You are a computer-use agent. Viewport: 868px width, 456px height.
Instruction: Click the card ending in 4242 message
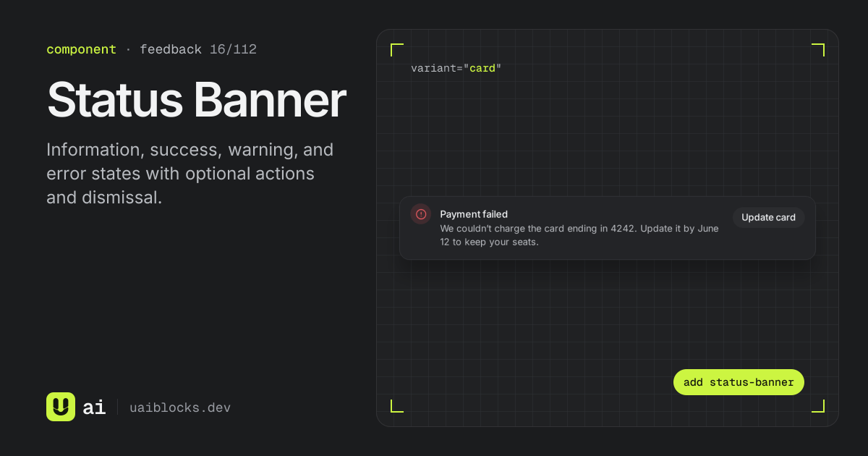tap(579, 235)
